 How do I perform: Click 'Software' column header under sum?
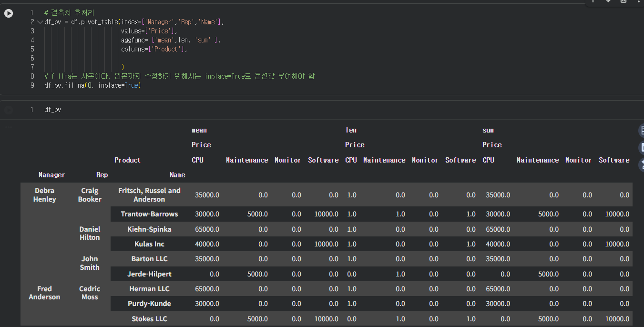coord(614,160)
